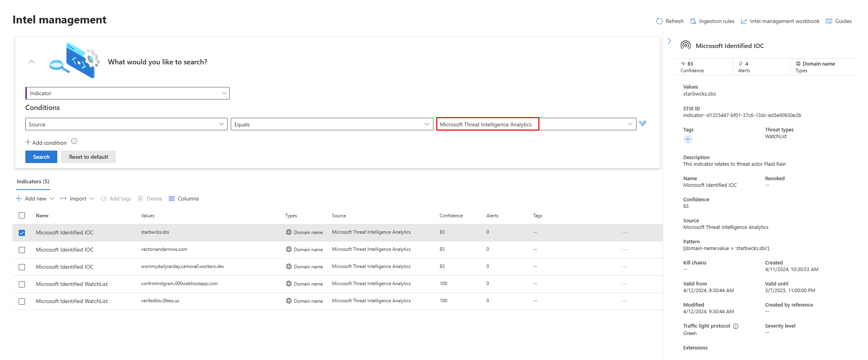Click the Refresh icon
Viewport: 868px width, 360px height.
click(659, 21)
